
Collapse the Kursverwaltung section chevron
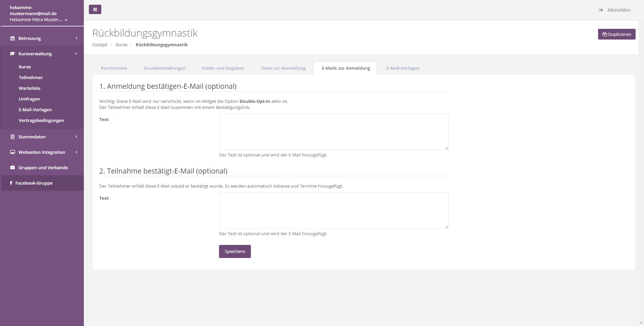(x=76, y=54)
